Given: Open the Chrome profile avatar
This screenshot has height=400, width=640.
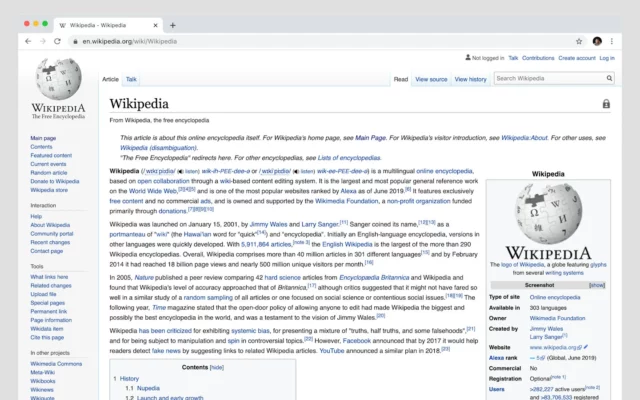Looking at the screenshot, I should (x=597, y=41).
